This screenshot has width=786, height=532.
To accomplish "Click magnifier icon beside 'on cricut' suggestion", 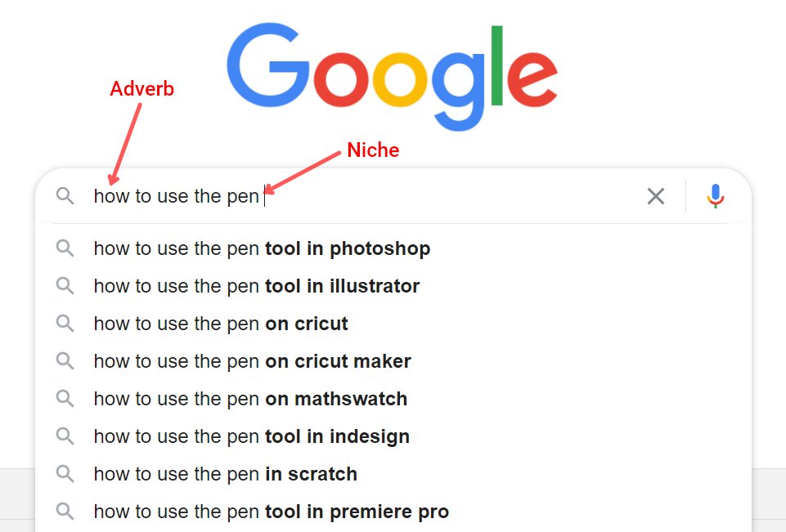I will [65, 324].
